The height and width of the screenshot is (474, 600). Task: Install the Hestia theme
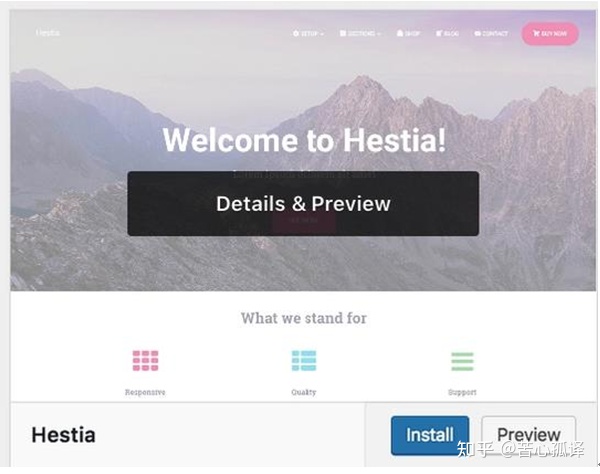[430, 435]
